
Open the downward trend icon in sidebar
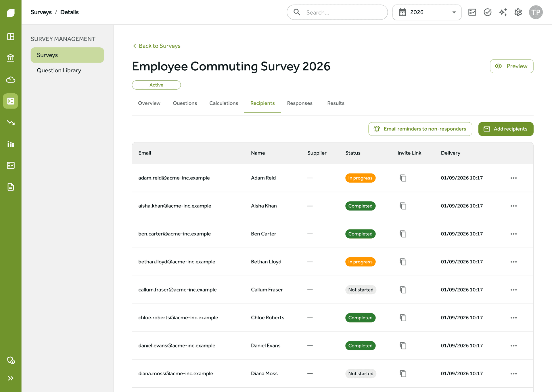click(x=11, y=123)
